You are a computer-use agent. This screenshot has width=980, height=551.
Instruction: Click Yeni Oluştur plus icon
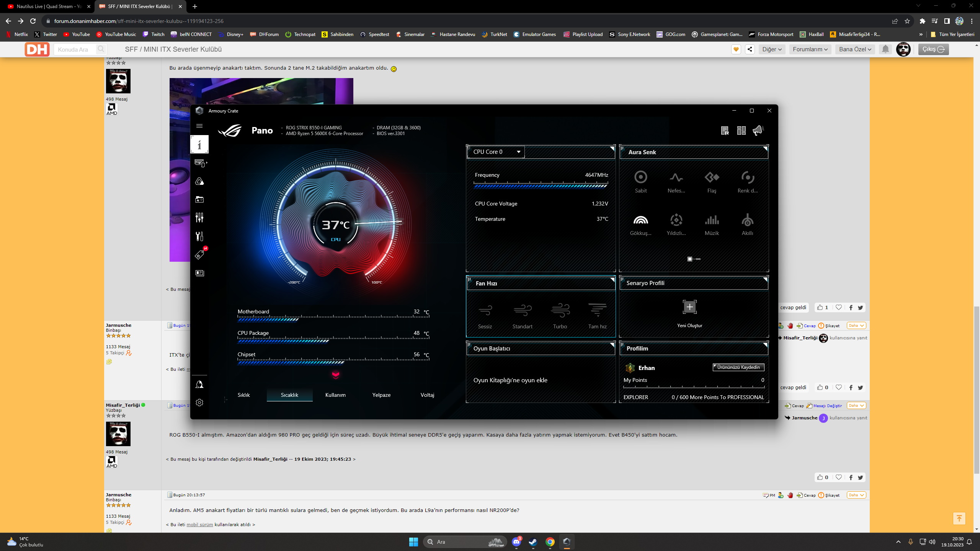(690, 307)
